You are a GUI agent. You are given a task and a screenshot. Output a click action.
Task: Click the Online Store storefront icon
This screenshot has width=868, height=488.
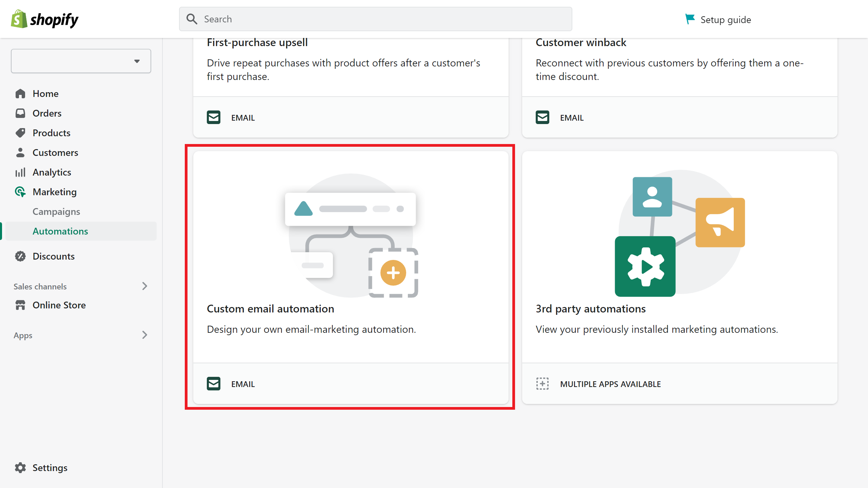click(x=20, y=305)
